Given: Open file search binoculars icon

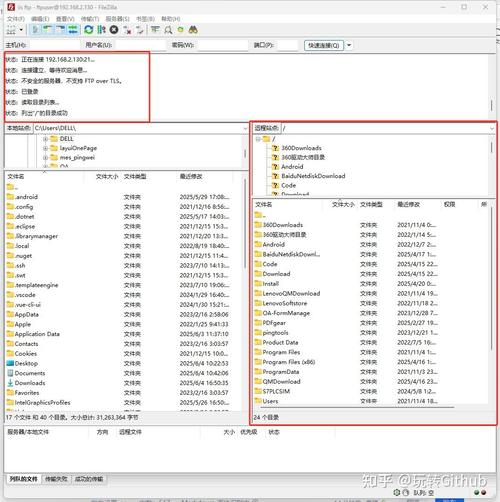Looking at the screenshot, I should pos(193,30).
